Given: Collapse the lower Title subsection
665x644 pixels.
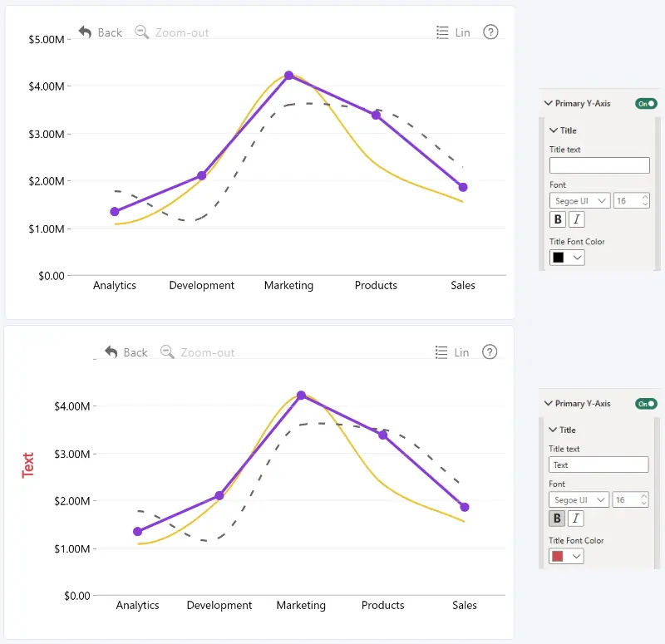Looking at the screenshot, I should (x=553, y=430).
